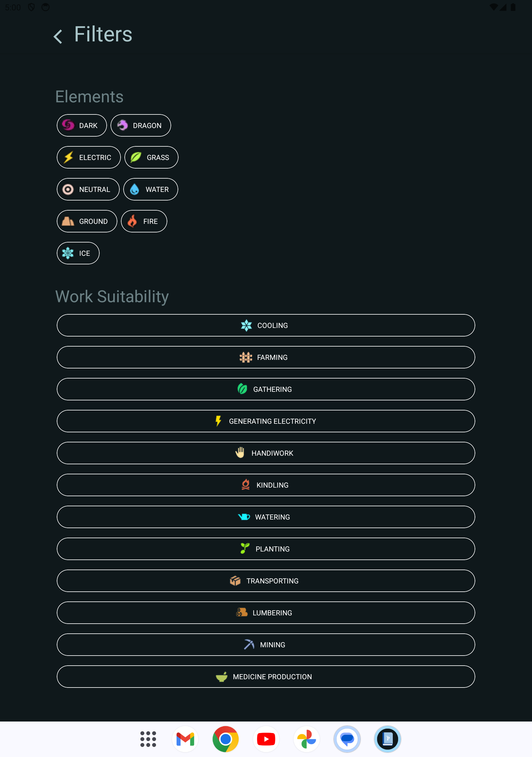Open YouTube from the dock

point(266,739)
